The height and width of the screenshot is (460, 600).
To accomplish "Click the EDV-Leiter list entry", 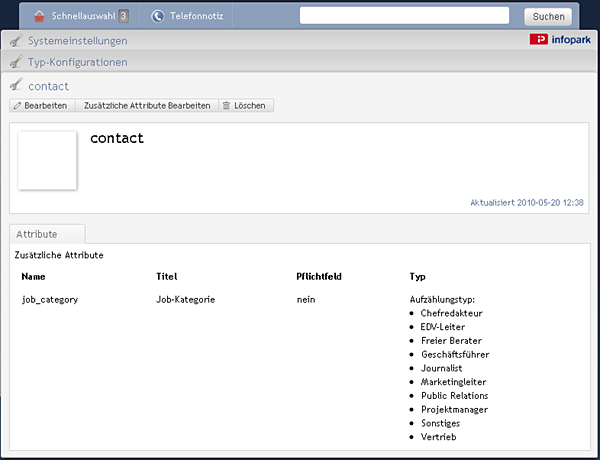I will click(x=443, y=327).
